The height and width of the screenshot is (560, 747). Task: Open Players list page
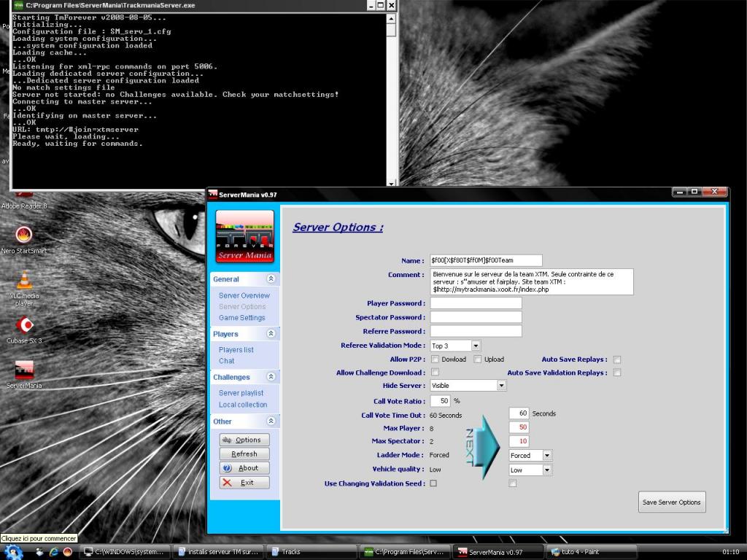click(x=236, y=349)
